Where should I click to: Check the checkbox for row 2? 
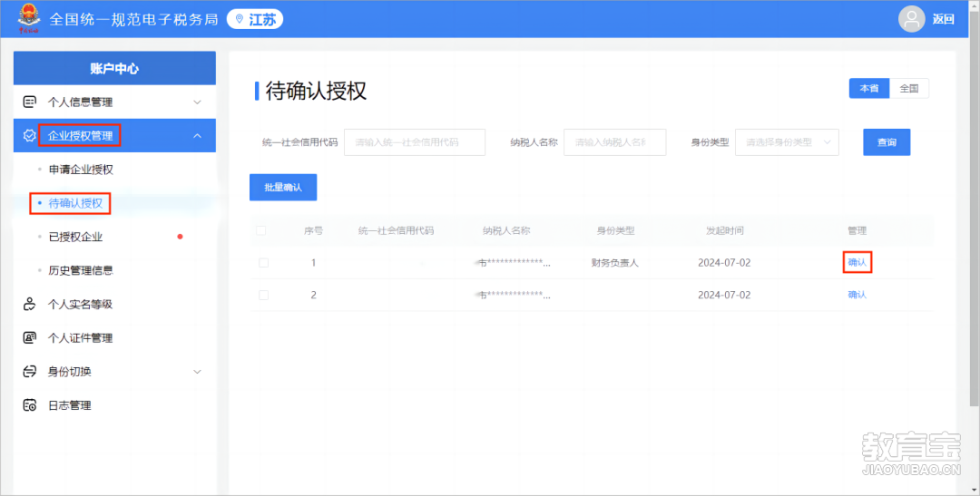click(x=264, y=295)
